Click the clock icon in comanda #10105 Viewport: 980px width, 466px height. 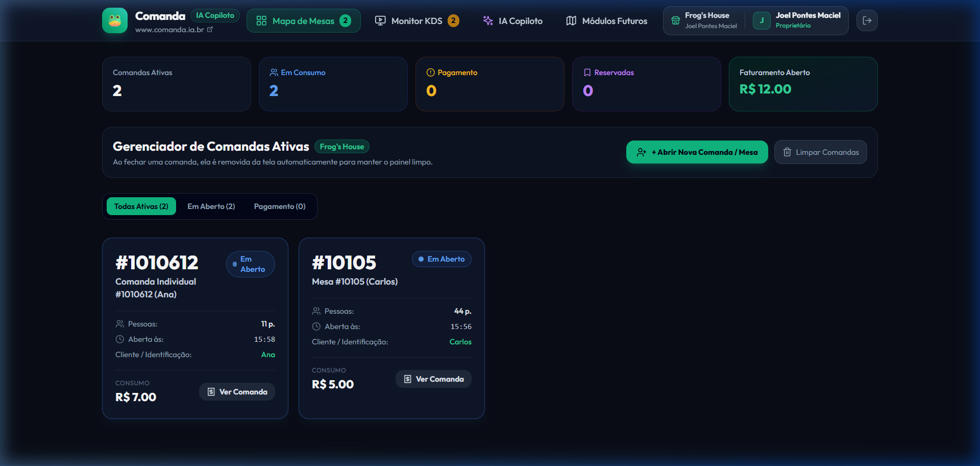[316, 327]
